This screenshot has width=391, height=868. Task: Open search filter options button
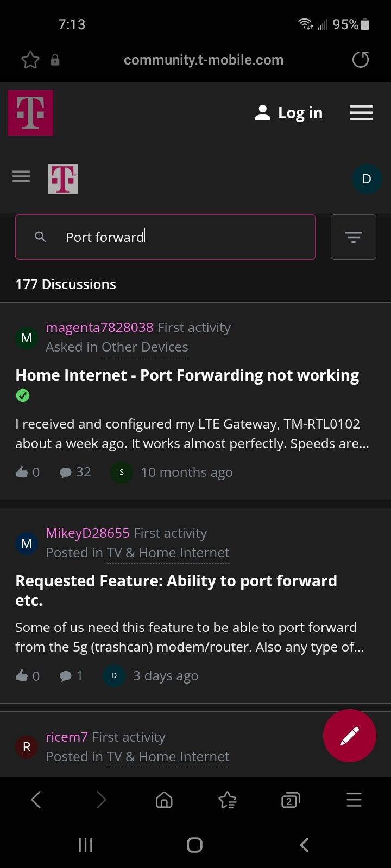[x=354, y=237]
